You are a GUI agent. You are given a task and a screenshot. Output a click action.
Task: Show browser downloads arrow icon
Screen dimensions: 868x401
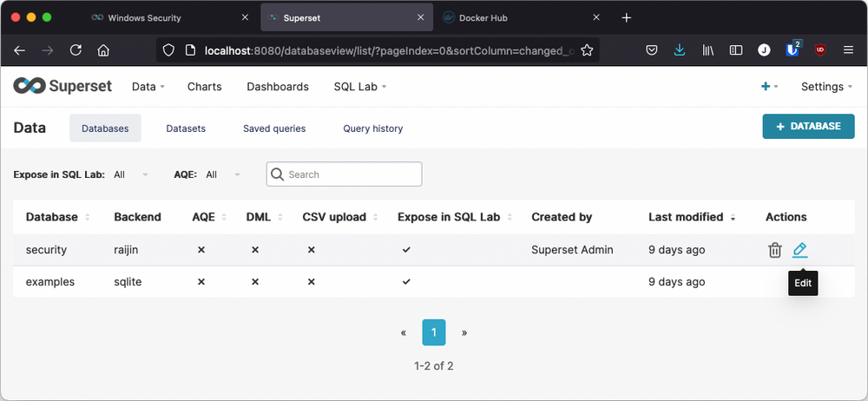pos(680,50)
